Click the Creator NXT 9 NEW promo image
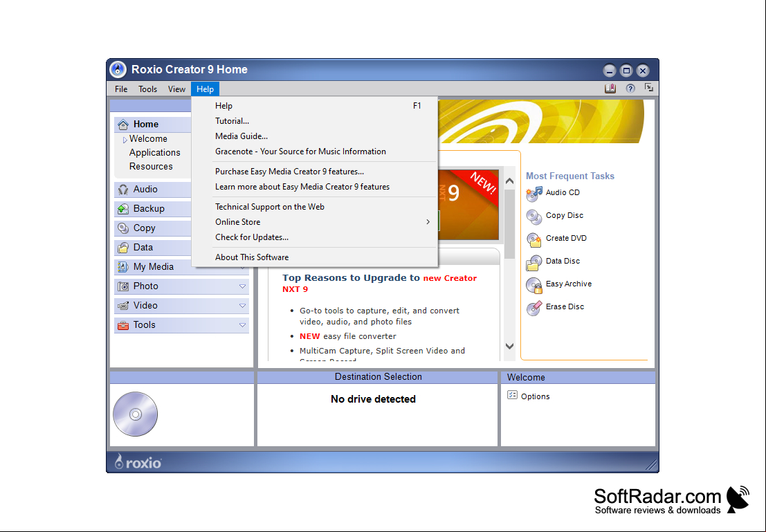The image size is (766, 532). click(468, 205)
